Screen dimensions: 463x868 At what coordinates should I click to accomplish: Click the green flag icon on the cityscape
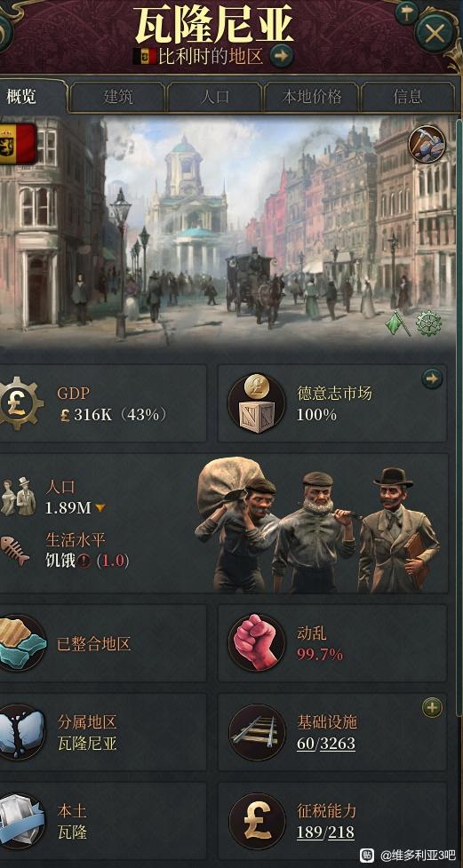pos(398,324)
